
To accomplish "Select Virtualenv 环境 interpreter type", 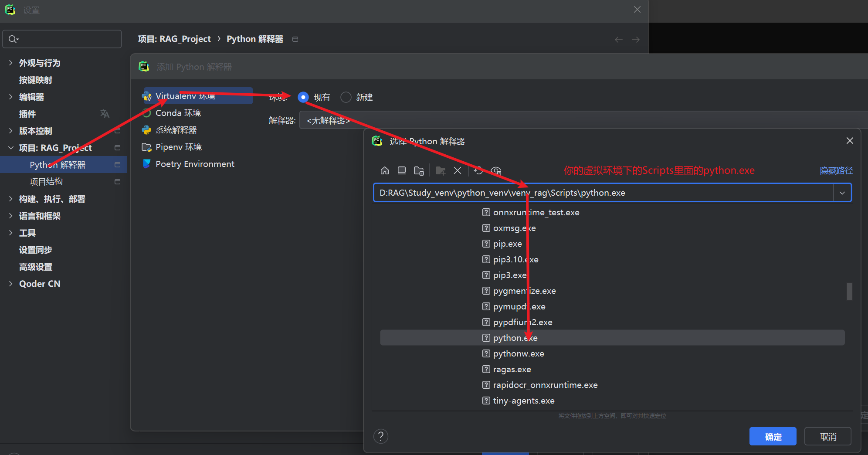I will point(197,96).
